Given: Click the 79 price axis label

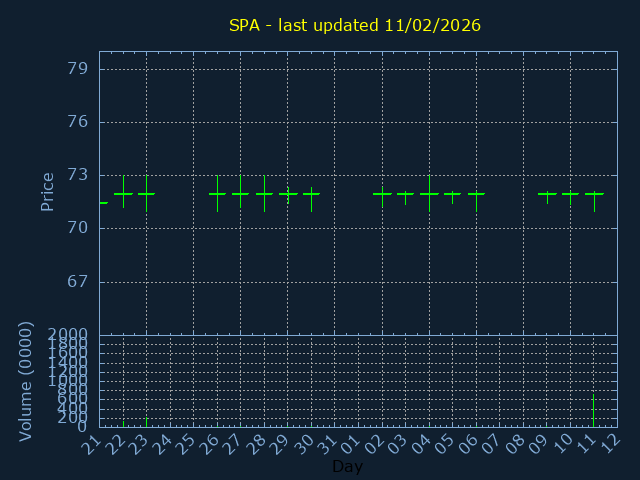Looking at the screenshot, I should coord(77,69).
